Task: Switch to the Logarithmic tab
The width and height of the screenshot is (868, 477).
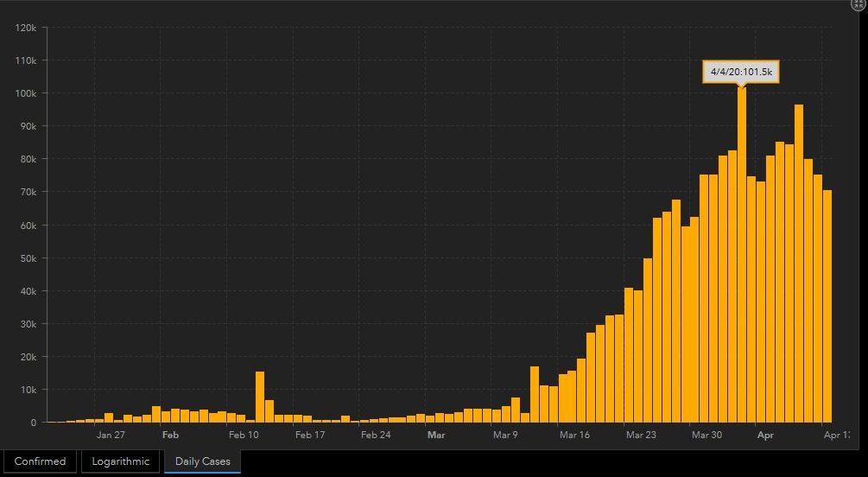Action: click(121, 461)
